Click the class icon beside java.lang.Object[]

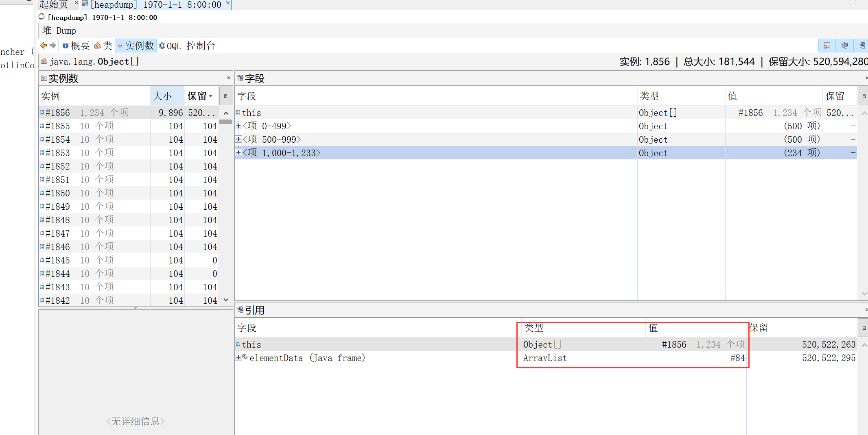44,61
